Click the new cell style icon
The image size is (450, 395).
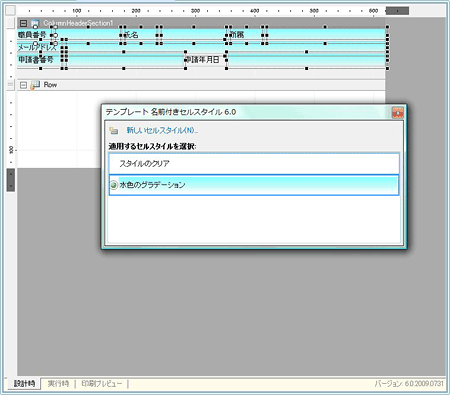tap(114, 130)
